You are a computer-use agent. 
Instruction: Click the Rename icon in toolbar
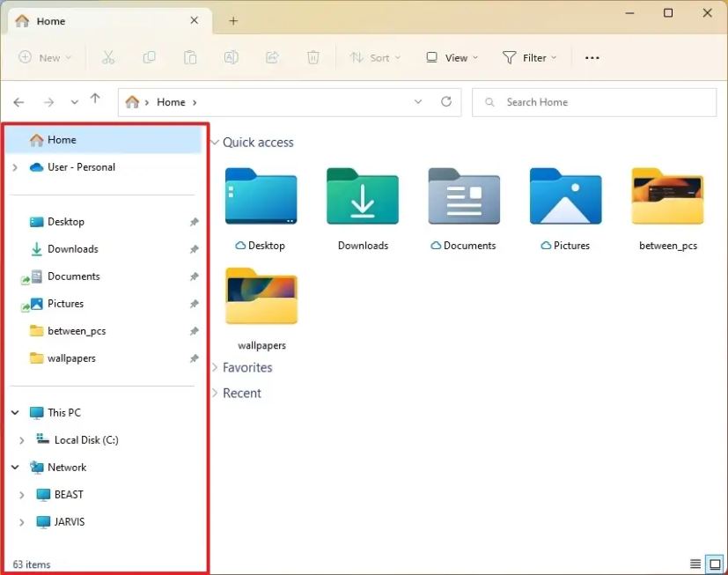[231, 58]
